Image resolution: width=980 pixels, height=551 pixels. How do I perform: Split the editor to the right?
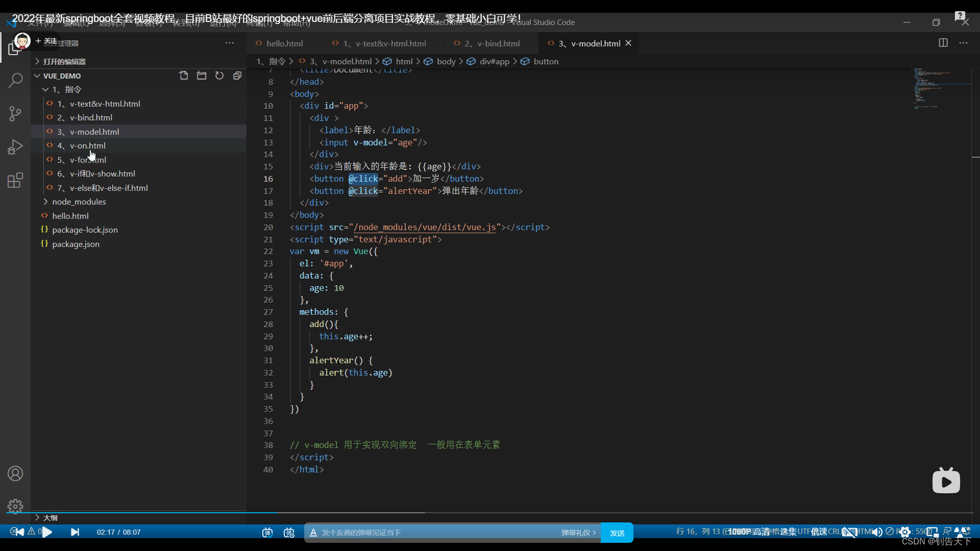coord(943,43)
